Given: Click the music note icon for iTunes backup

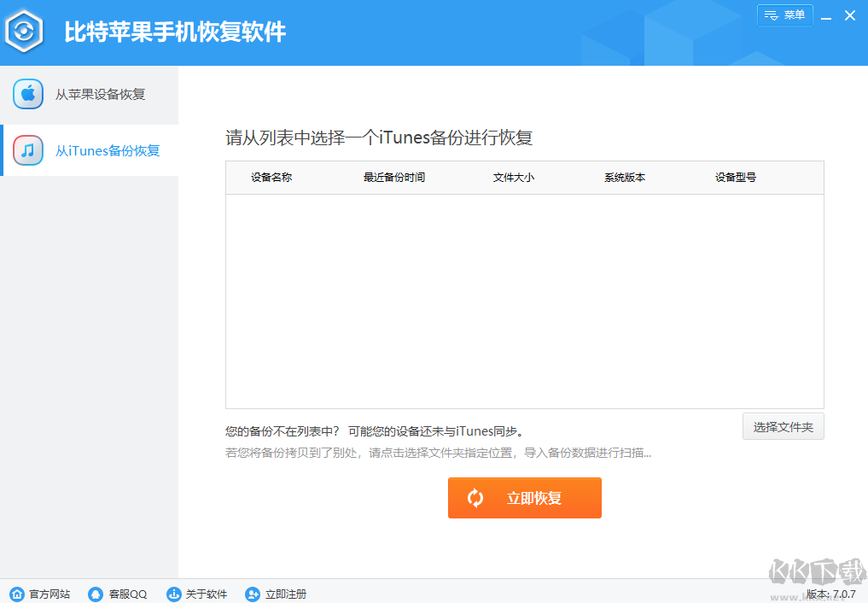Looking at the screenshot, I should (x=28, y=149).
